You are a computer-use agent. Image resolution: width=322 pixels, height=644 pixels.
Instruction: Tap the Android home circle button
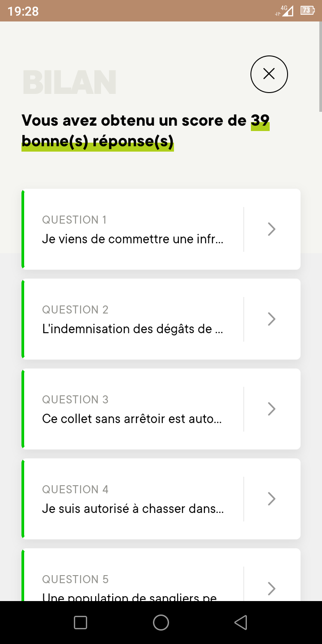pyautogui.click(x=161, y=623)
